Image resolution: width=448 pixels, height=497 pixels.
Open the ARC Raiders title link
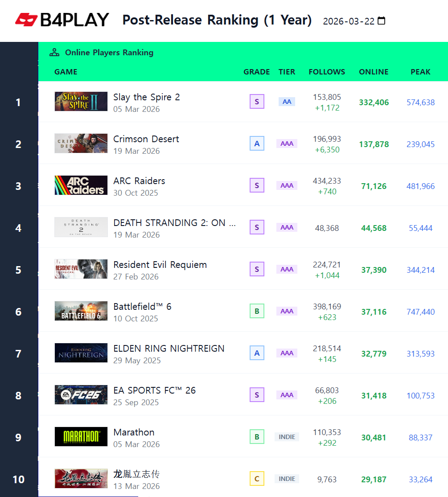click(139, 181)
